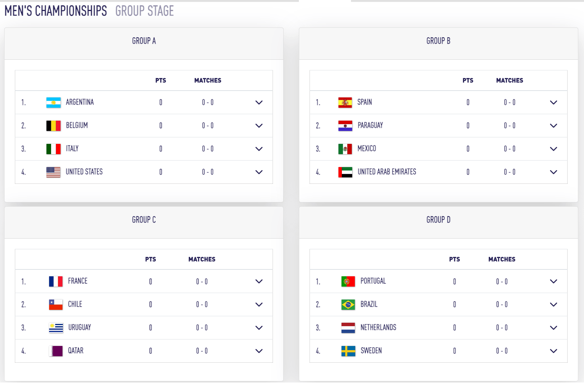This screenshot has height=392, width=584.
Task: Click the Belgium flag icon
Action: coord(53,126)
